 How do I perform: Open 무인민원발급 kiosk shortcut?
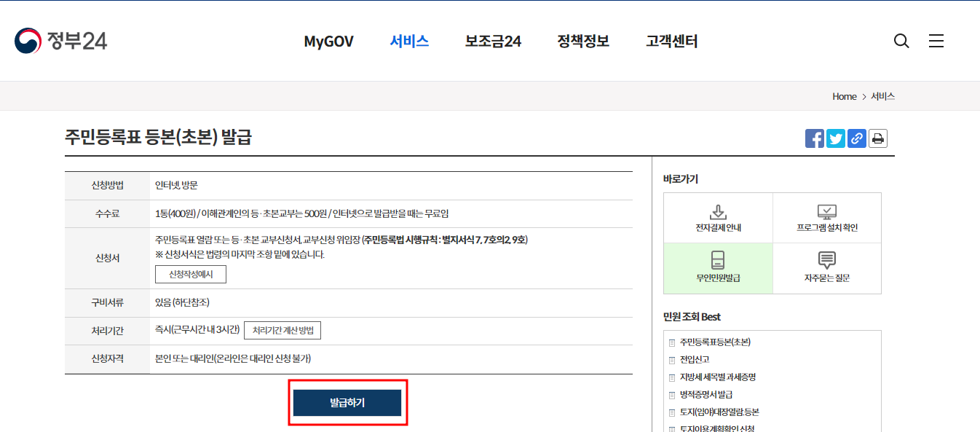click(718, 268)
